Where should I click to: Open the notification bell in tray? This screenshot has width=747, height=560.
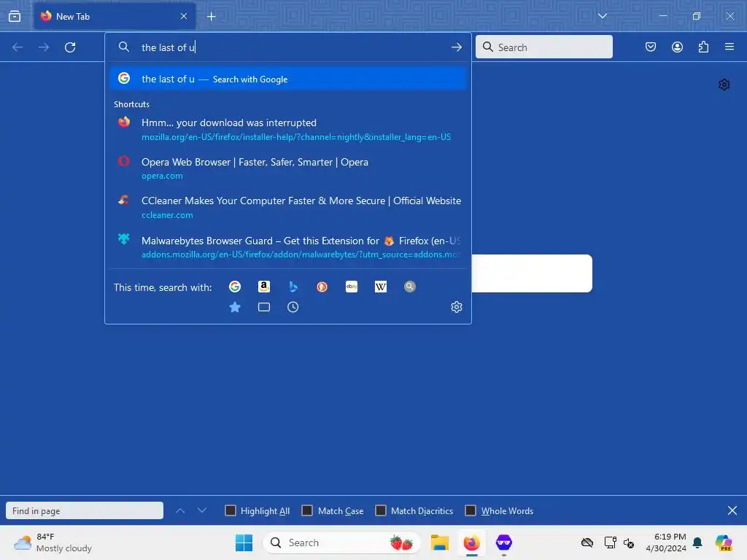[x=697, y=542]
